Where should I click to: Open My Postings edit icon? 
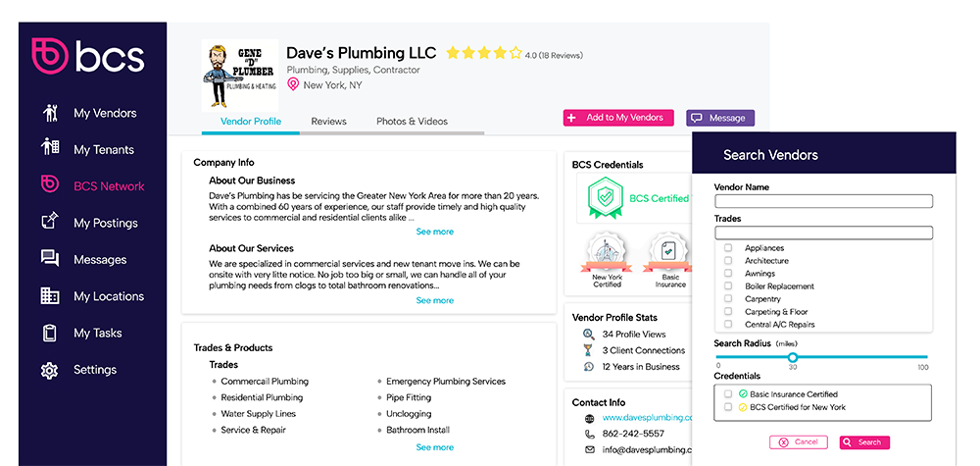tap(50, 222)
